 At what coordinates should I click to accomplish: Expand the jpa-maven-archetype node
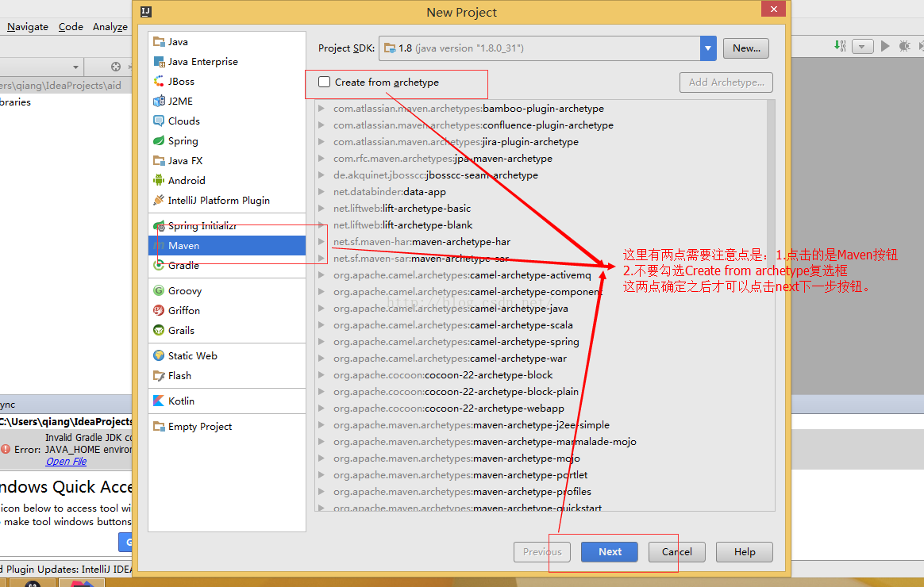321,159
